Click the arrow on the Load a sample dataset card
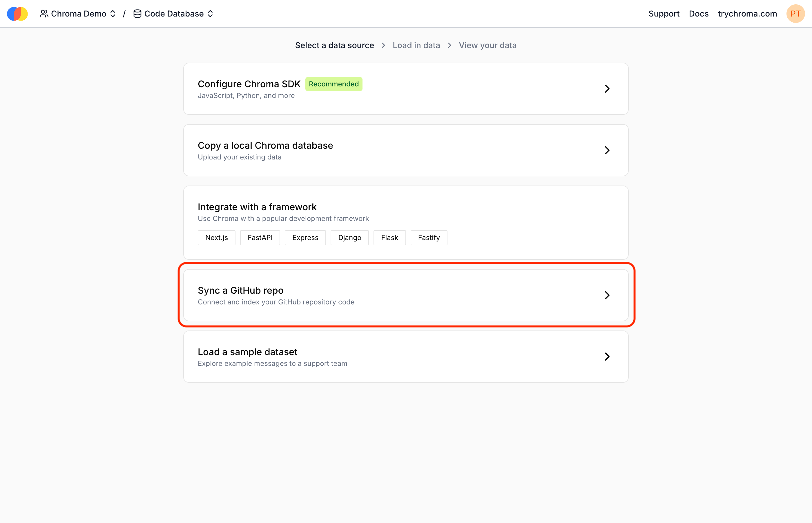Viewport: 812px width, 523px height. pyautogui.click(x=607, y=357)
